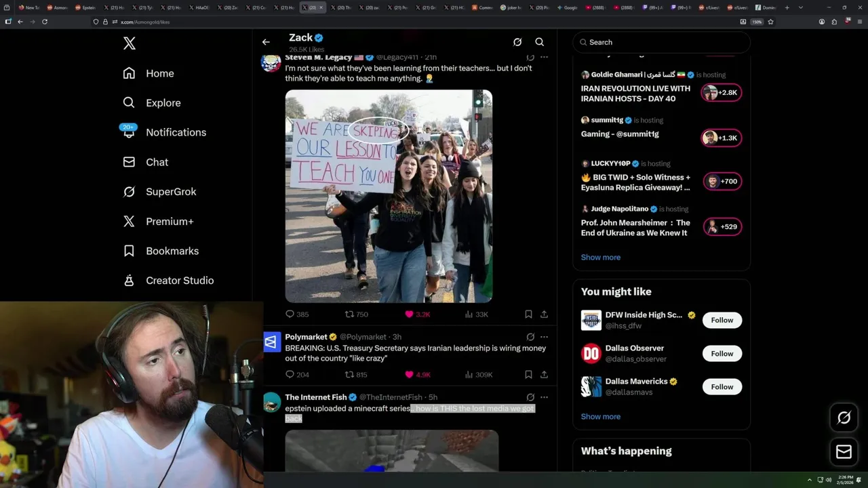Click The Internet Fish profile avatar

pos(271,402)
